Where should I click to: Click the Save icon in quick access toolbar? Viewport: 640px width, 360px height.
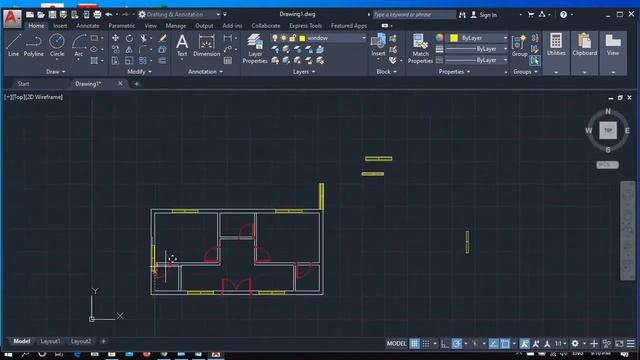point(52,15)
